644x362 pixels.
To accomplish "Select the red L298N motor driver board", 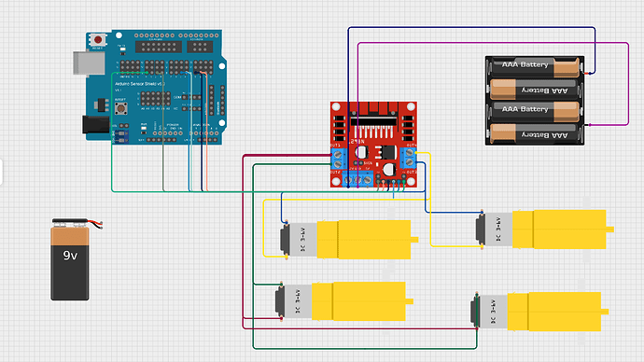I will point(373,145).
